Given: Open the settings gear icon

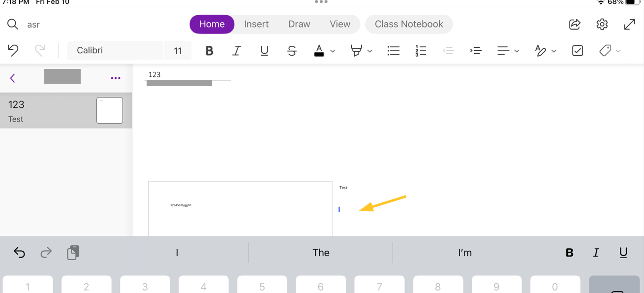Looking at the screenshot, I should click(x=602, y=24).
